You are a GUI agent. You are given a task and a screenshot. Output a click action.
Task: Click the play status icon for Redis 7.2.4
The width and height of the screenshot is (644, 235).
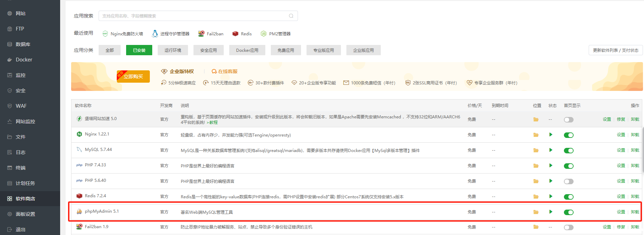pos(551,197)
